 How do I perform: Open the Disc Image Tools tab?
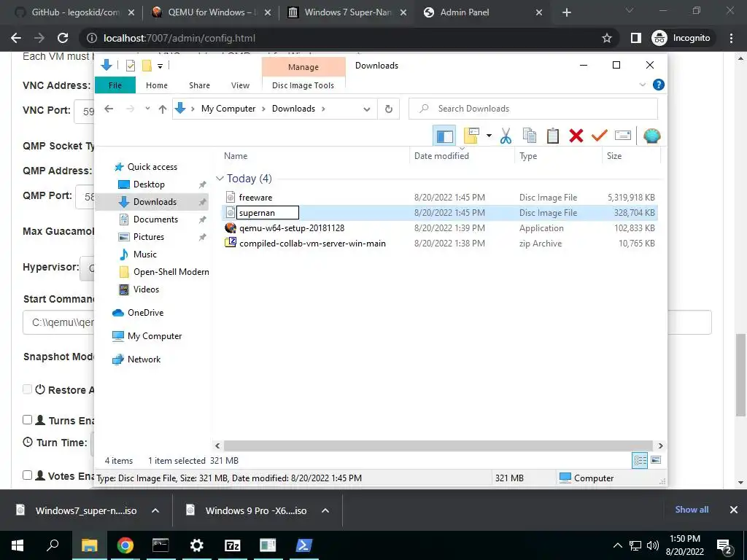303,85
